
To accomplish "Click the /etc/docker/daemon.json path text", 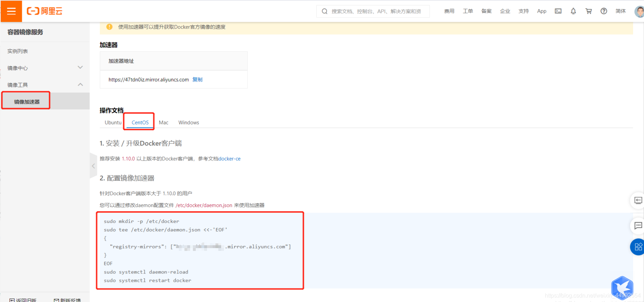I will pyautogui.click(x=204, y=205).
